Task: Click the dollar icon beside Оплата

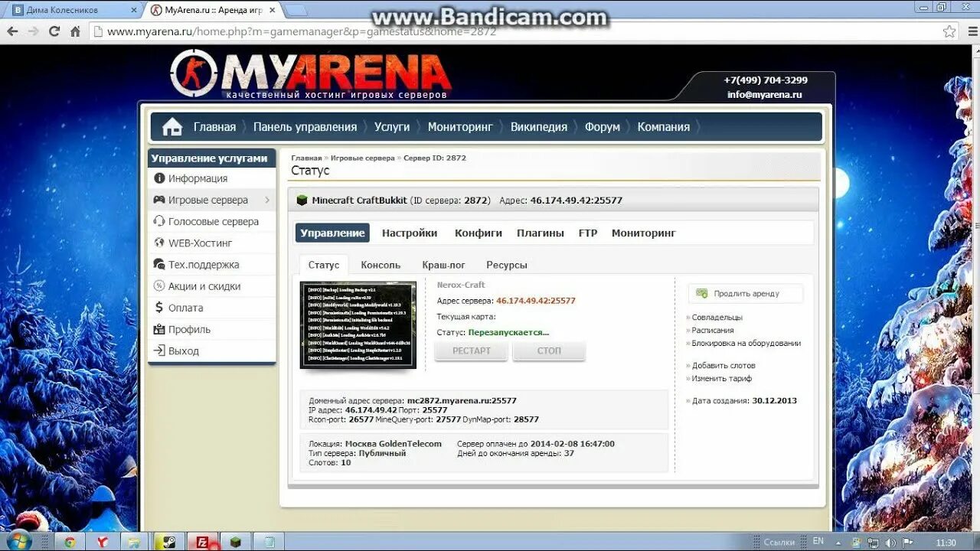Action: pos(159,308)
